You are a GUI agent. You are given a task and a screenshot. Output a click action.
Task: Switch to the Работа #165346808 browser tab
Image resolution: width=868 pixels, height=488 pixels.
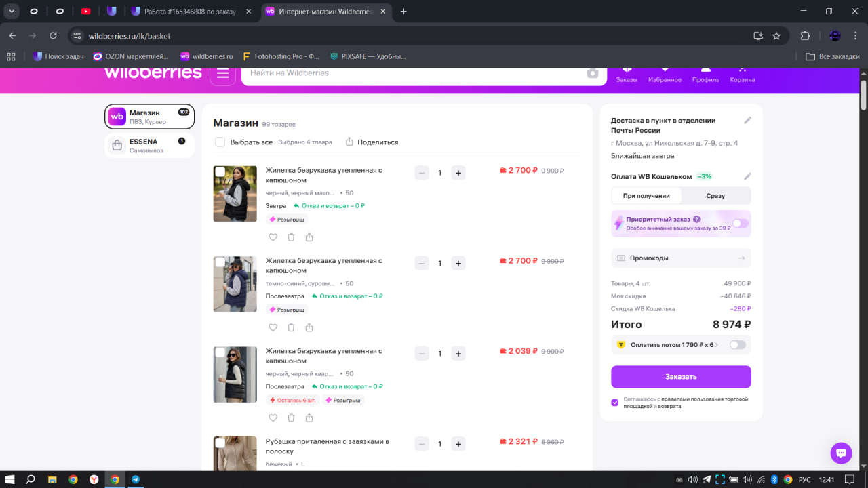click(191, 12)
